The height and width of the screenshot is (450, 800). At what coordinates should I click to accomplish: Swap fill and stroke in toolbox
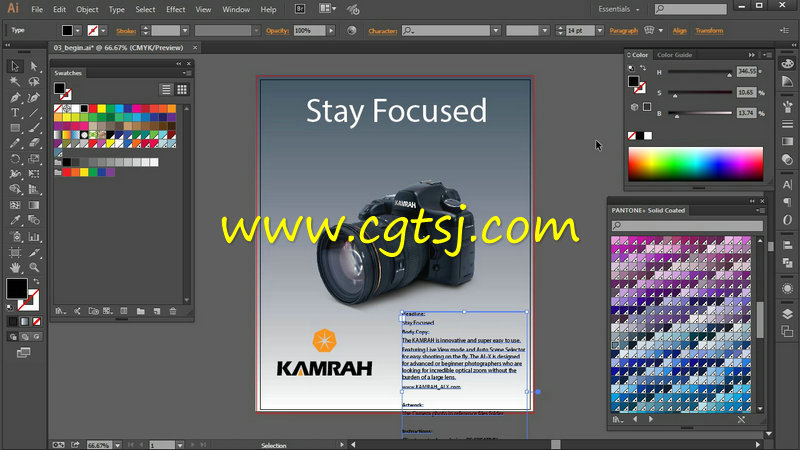(36, 281)
